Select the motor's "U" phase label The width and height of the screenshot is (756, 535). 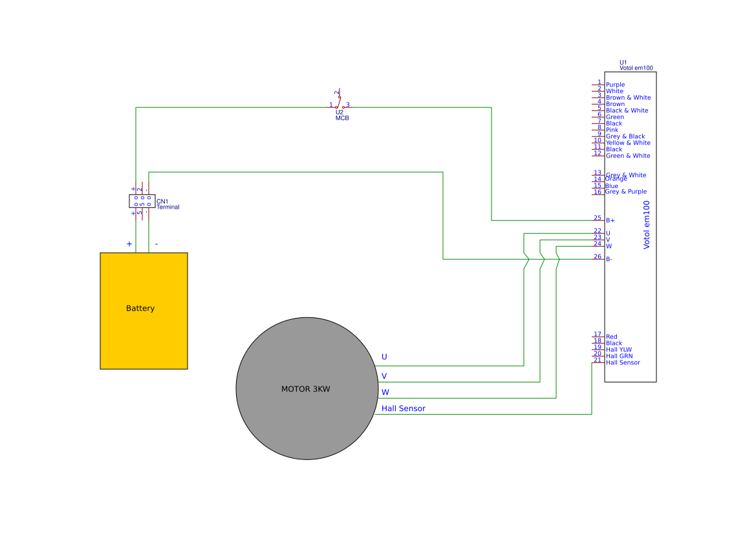[x=384, y=357]
